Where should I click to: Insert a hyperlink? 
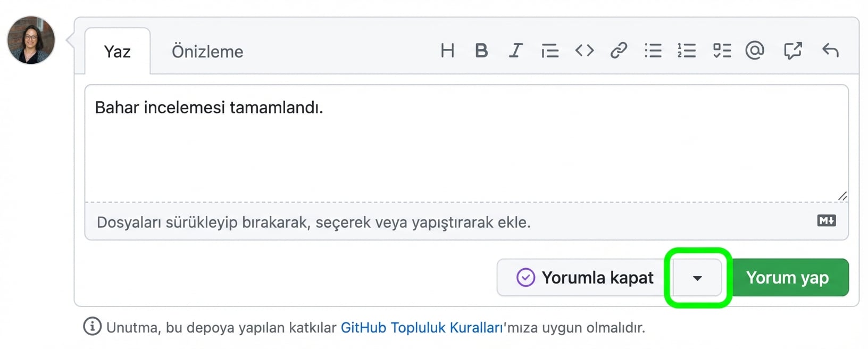pyautogui.click(x=619, y=51)
